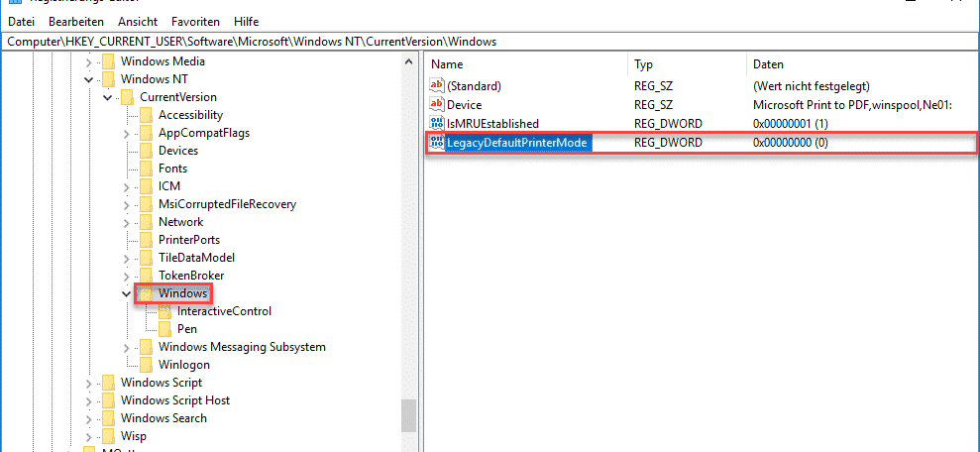This screenshot has height=452, width=980.
Task: Select the InteractiveControl subkey
Action: click(x=224, y=310)
